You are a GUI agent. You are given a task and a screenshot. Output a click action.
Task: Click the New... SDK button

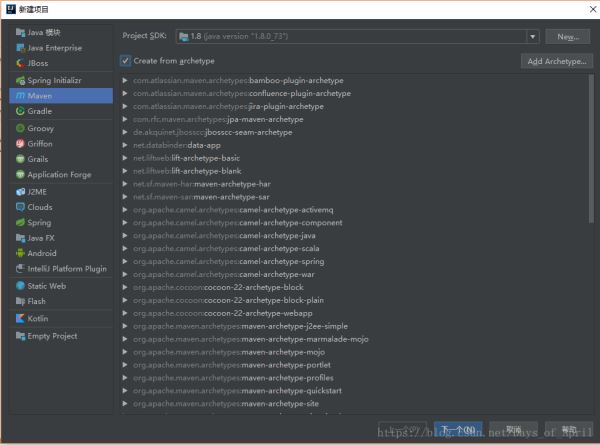(568, 37)
